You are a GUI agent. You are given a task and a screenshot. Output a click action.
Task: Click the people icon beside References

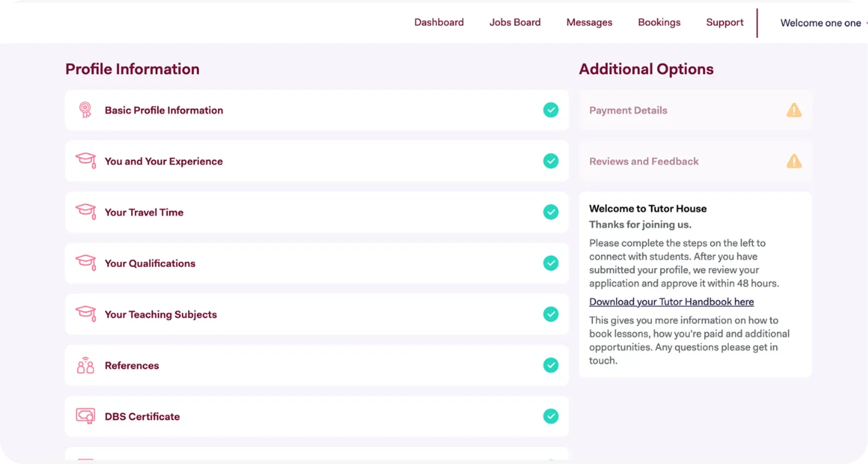point(85,365)
